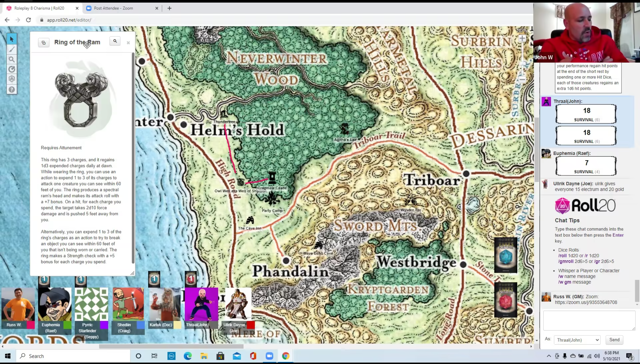Select Wyvern Tor map token
Viewport: 640px width, 364px height.
[x=410, y=200]
